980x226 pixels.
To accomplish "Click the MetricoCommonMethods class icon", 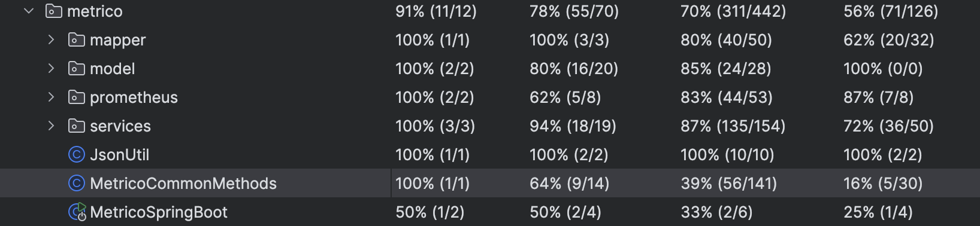I will pyautogui.click(x=77, y=183).
